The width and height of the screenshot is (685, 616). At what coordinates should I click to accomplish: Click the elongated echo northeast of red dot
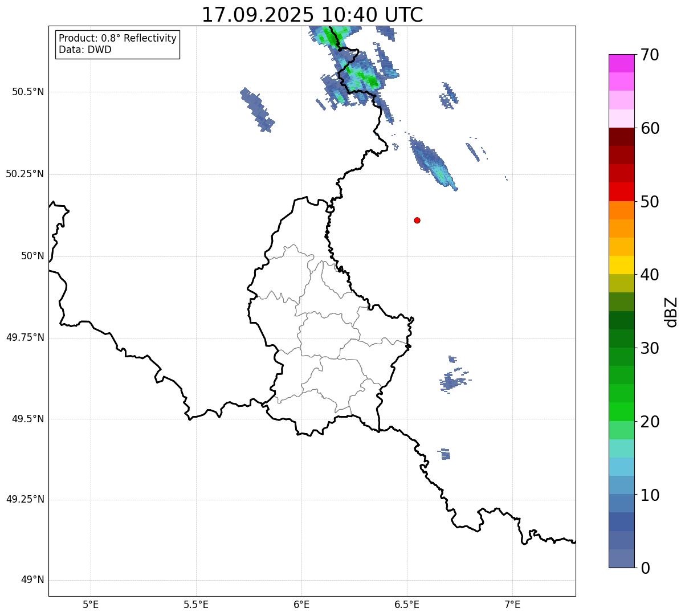coord(433,162)
